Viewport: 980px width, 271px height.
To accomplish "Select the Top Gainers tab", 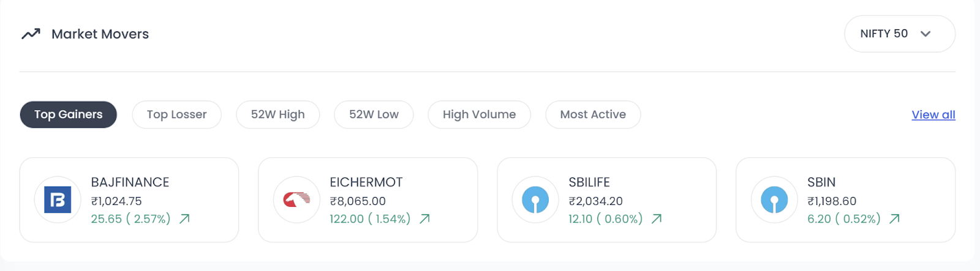I will coord(68,114).
